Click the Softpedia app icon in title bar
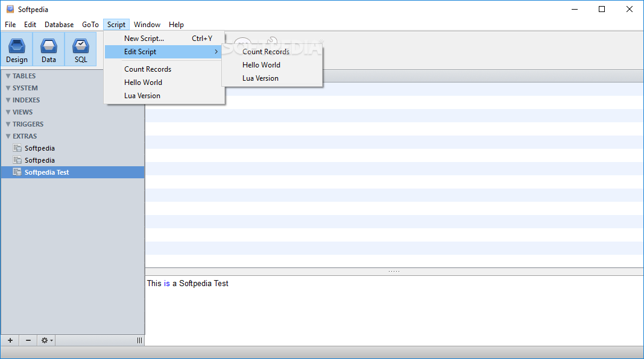The image size is (644, 359). [10, 9]
